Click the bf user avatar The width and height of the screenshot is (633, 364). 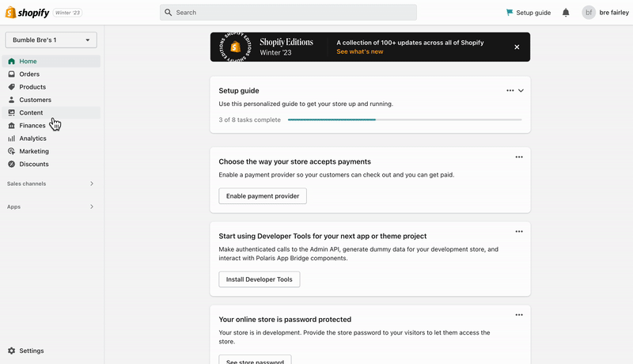point(589,13)
